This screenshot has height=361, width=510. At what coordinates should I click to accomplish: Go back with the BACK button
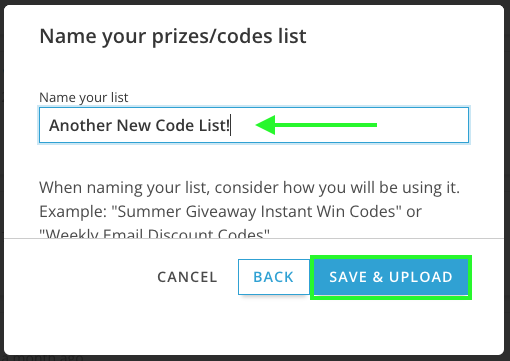pyautogui.click(x=274, y=277)
